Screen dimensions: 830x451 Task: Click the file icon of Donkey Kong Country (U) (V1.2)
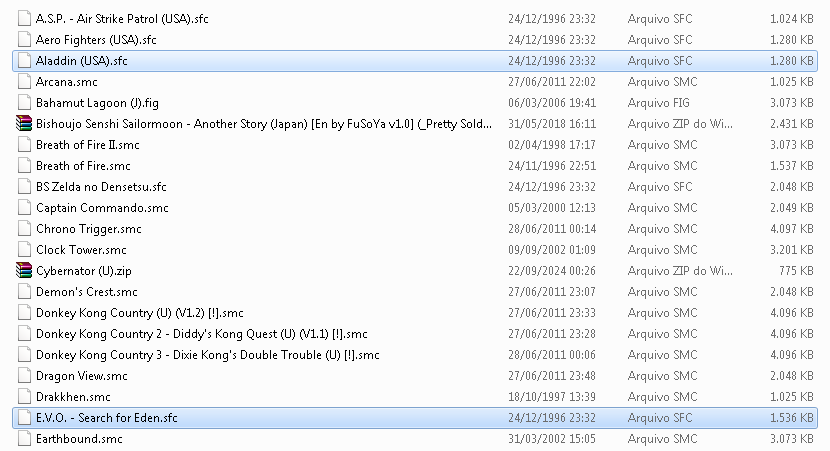pos(24,313)
